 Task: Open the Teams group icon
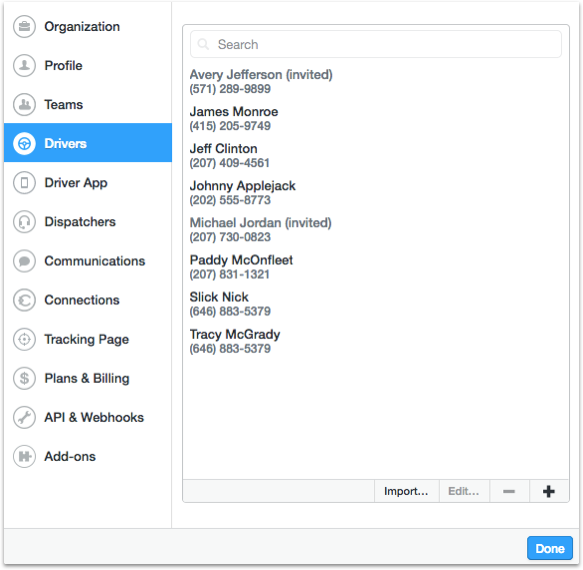click(x=24, y=105)
